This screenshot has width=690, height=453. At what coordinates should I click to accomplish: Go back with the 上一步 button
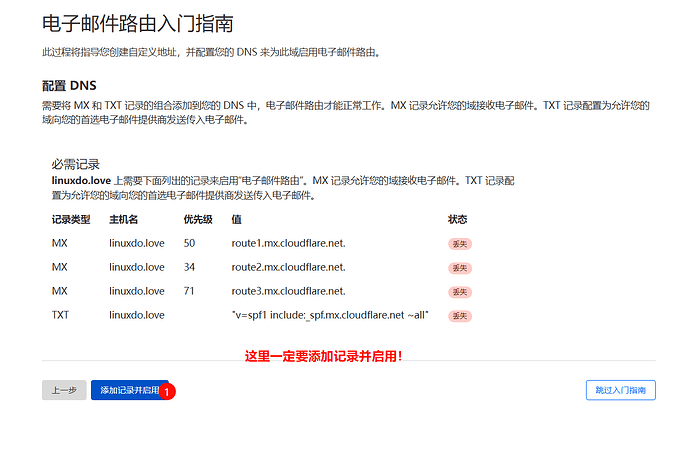[64, 390]
